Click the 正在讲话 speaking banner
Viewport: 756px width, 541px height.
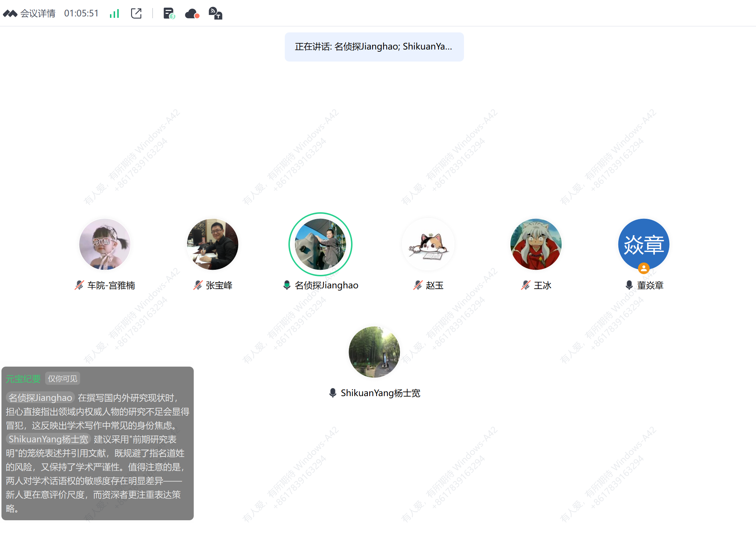(x=374, y=47)
